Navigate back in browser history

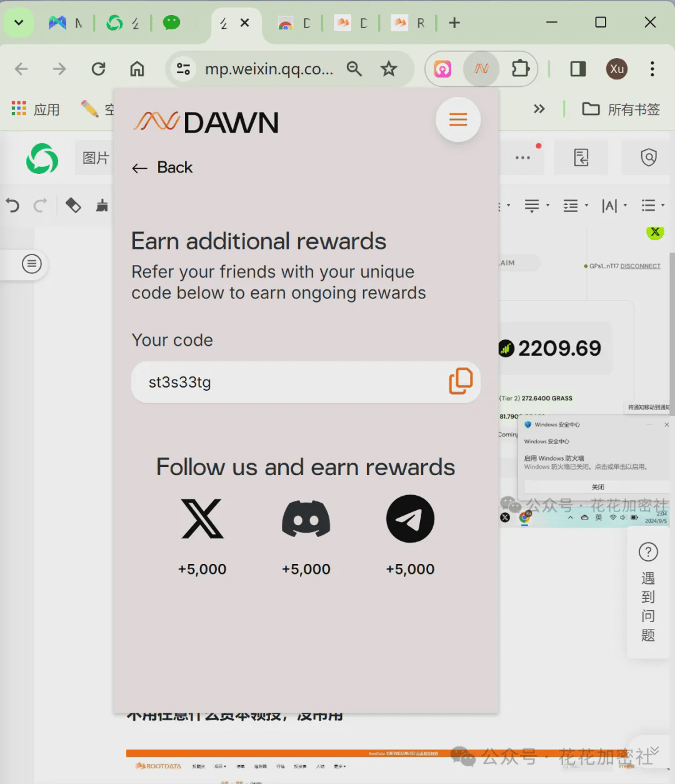click(x=21, y=69)
